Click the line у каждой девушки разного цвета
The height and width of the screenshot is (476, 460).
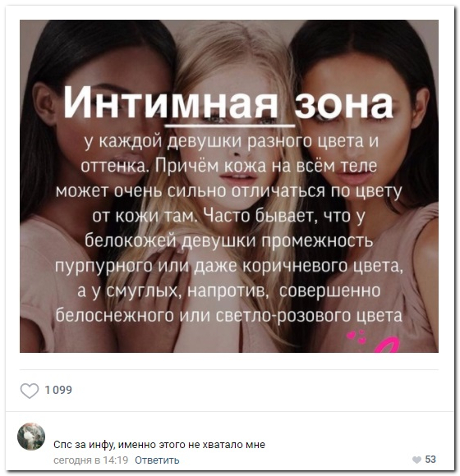231,142
